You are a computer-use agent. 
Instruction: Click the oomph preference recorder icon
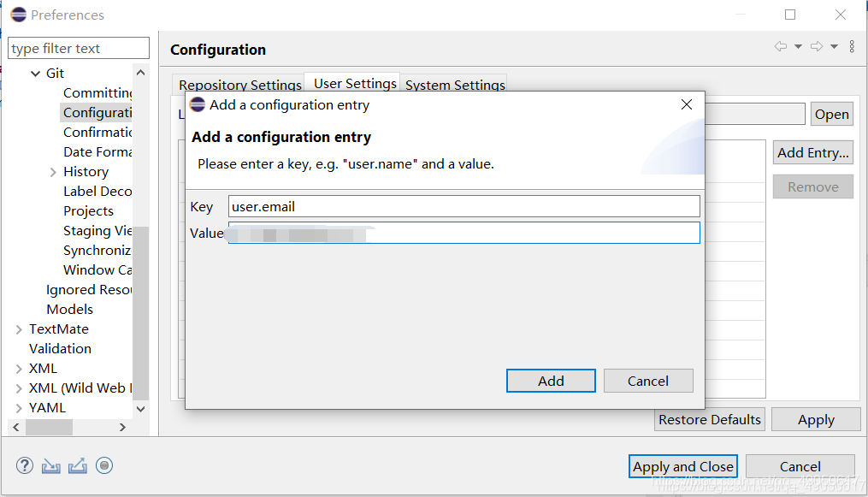click(104, 465)
